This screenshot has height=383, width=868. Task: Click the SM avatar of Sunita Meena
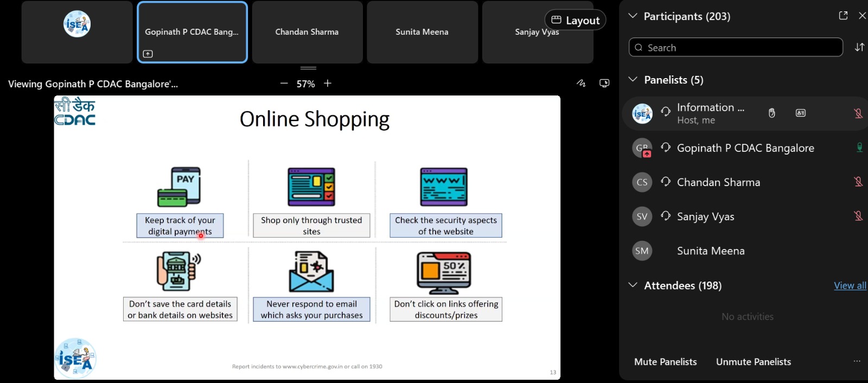click(642, 251)
